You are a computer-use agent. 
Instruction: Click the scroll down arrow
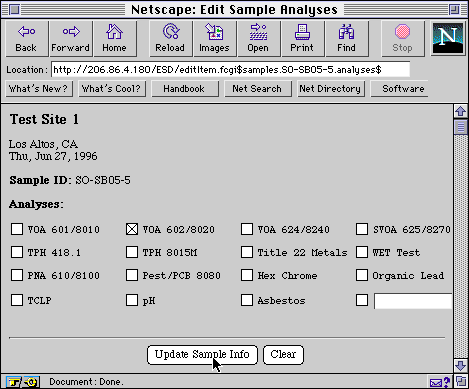click(x=461, y=365)
